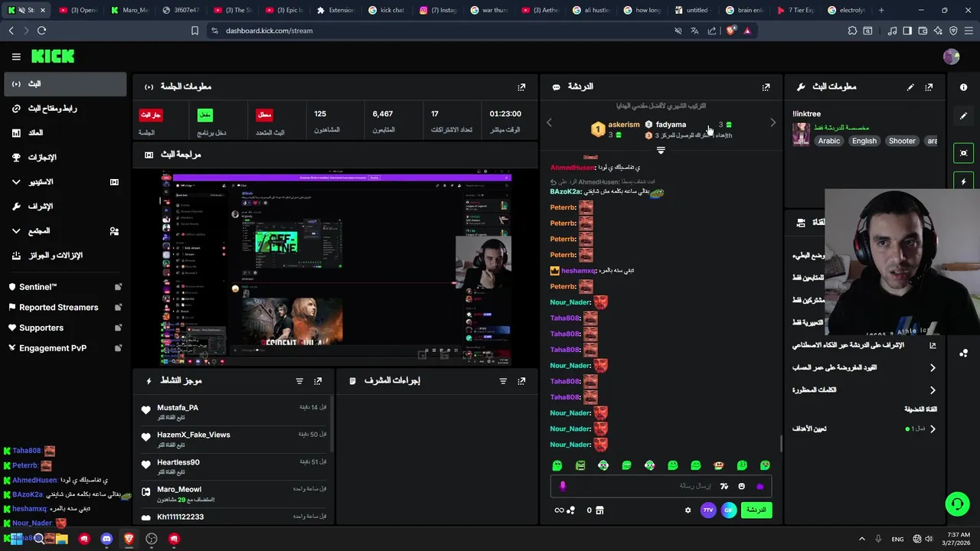Open the user profile avatar menu
The height and width of the screenshot is (551, 980).
(x=951, y=57)
